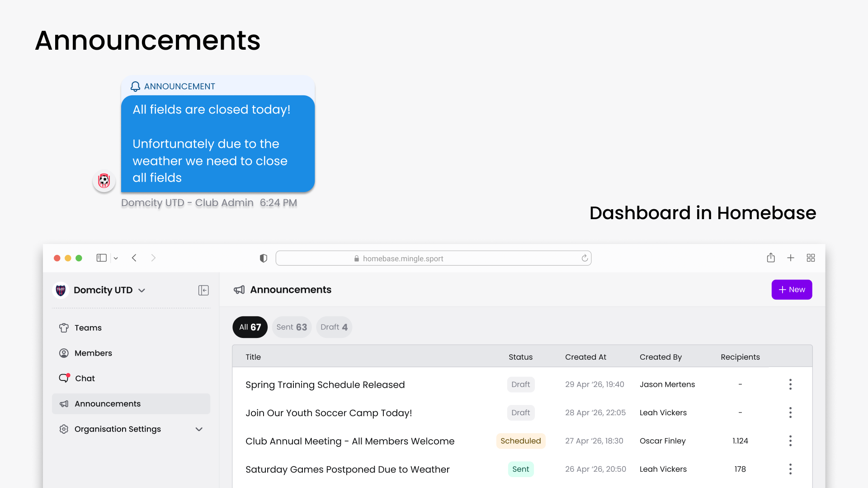Open Members in the sidebar
This screenshot has height=488, width=868.
[131, 353]
